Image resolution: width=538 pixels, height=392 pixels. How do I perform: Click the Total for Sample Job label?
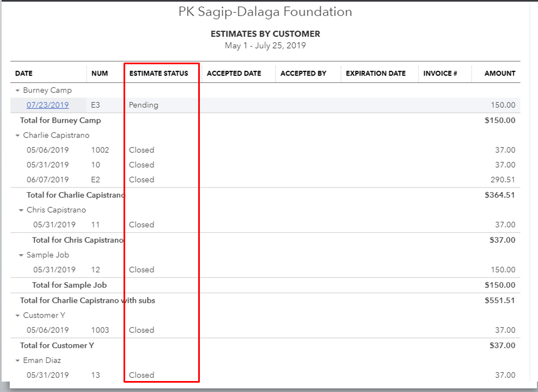click(69, 285)
